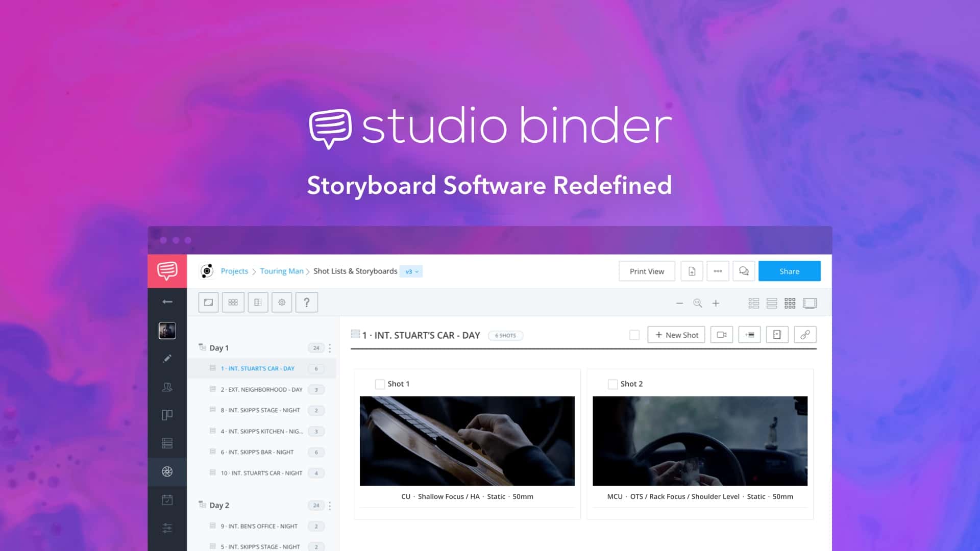Toggle checkbox for Shot 2
The image size is (980, 551).
(612, 384)
